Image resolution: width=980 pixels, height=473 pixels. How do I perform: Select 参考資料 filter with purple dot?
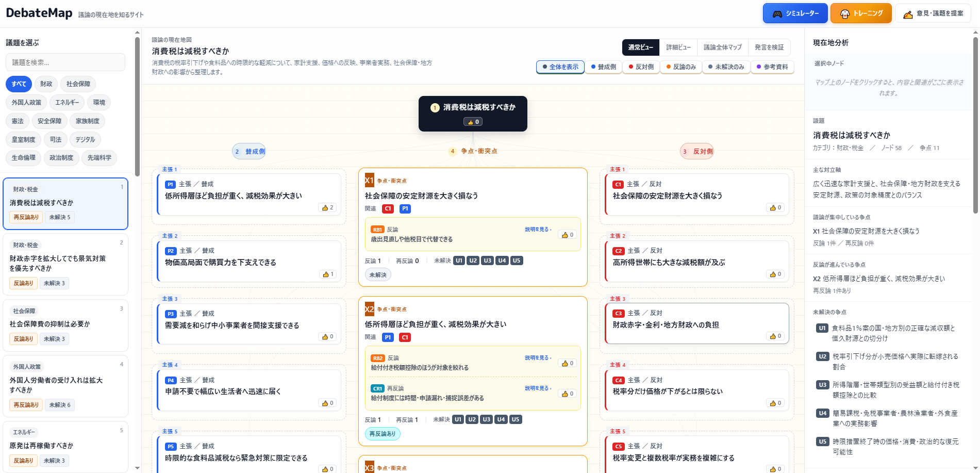pos(772,67)
